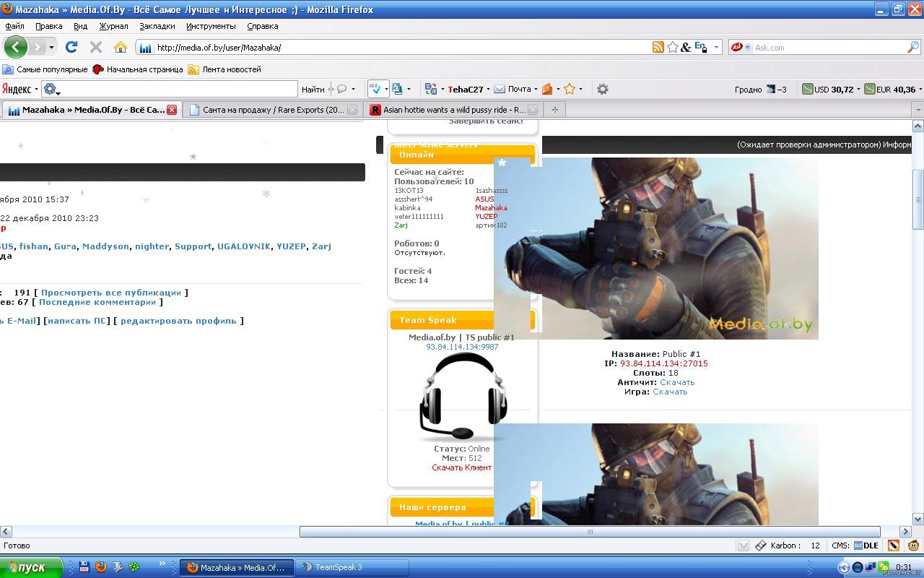The height and width of the screenshot is (578, 924).
Task: Click the orange star on Yandex bar
Action: 570,89
